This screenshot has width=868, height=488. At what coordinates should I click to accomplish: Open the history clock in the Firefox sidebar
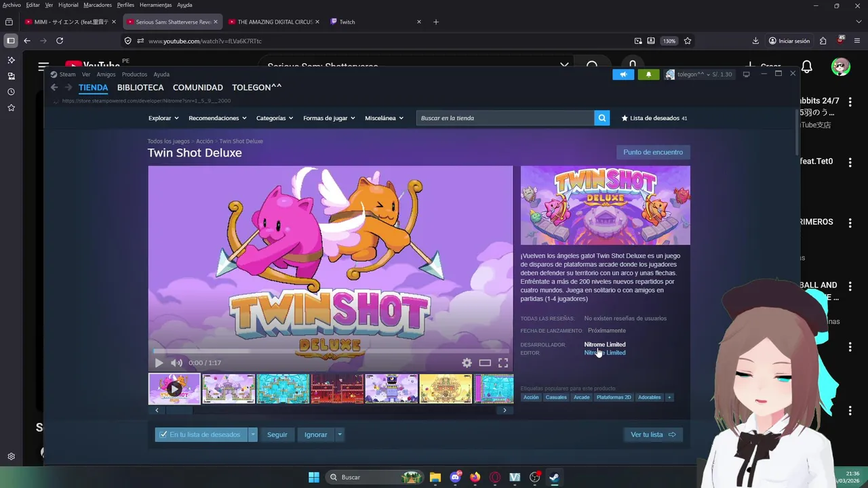click(x=11, y=91)
